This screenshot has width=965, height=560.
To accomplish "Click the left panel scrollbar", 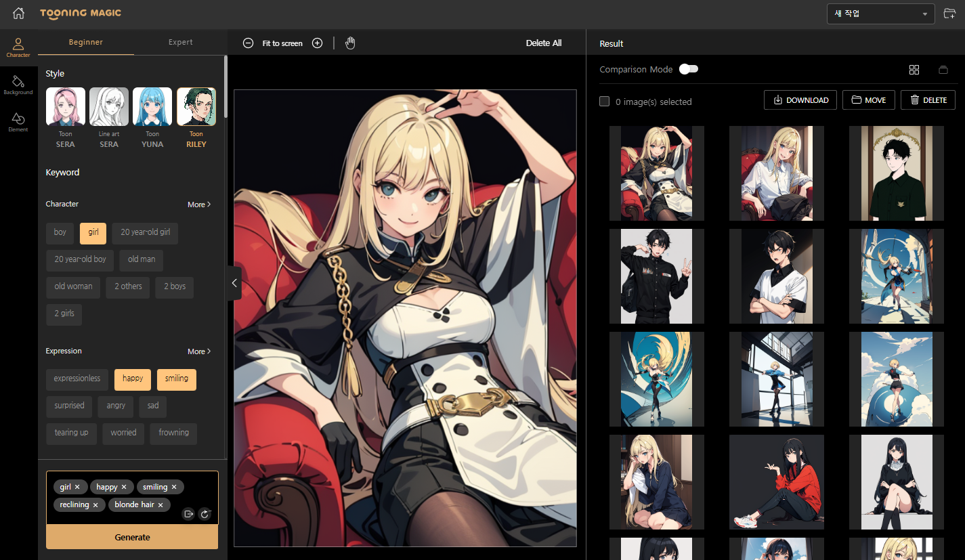I will [226, 88].
